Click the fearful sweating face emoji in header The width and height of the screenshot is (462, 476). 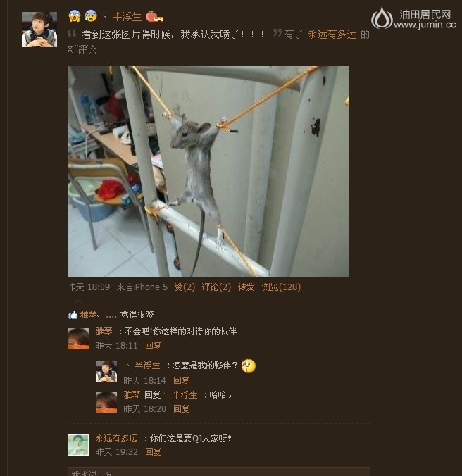tap(91, 16)
